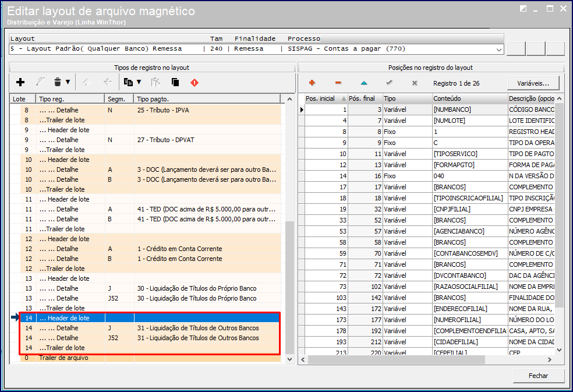
Task: Click the teal triangle edit icon
Action: tap(363, 83)
